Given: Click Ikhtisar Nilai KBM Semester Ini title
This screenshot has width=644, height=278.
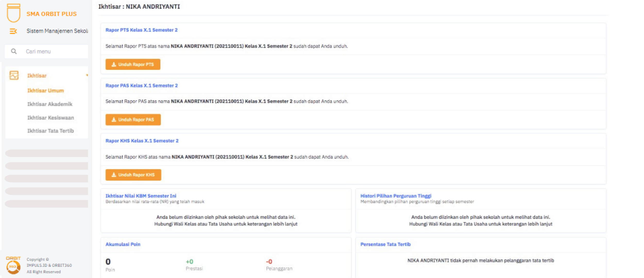Looking at the screenshot, I should (x=141, y=196).
